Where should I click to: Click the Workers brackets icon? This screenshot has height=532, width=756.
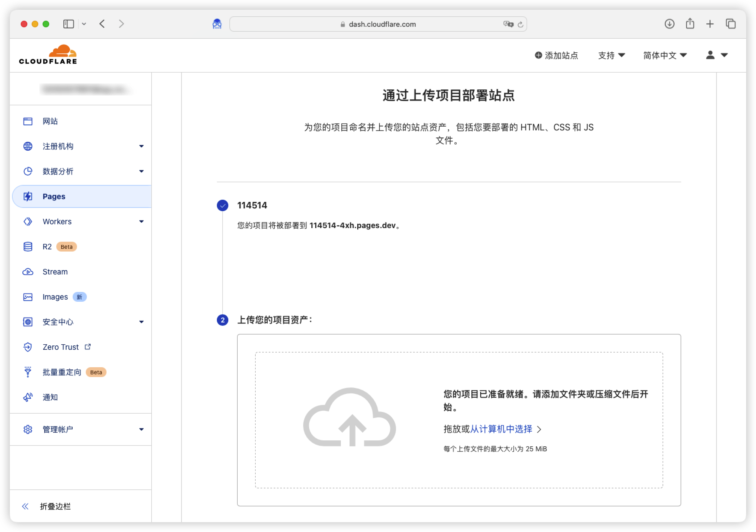28,222
